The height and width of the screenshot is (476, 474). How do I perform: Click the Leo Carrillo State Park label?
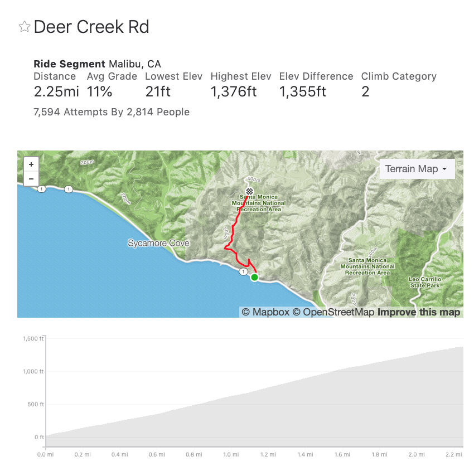[424, 282]
